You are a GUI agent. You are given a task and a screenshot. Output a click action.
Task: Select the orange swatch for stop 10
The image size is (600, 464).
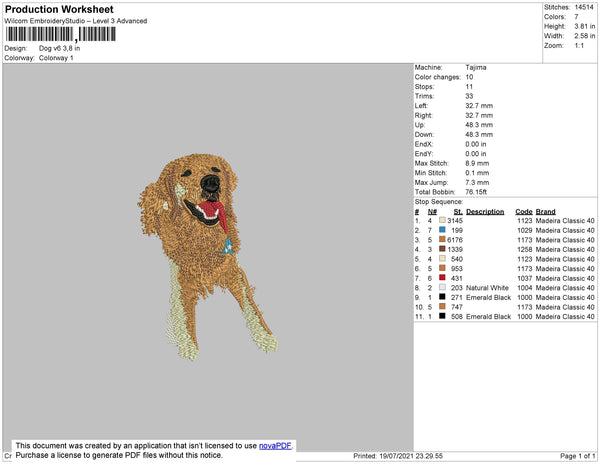click(442, 306)
